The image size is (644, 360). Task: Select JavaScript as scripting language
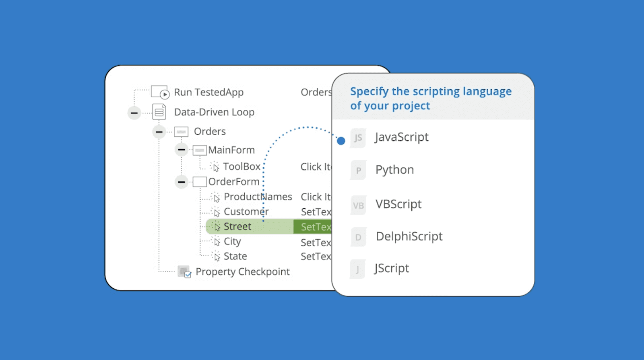[x=402, y=137]
